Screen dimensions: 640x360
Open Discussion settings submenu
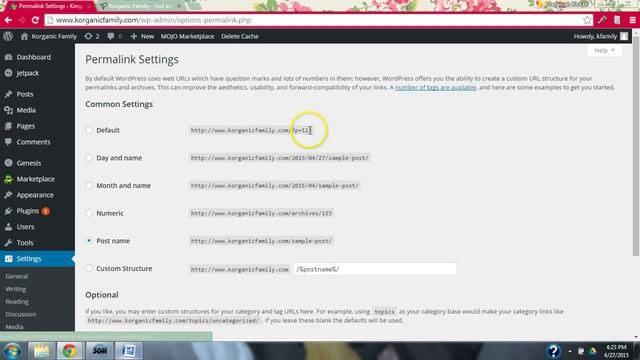[x=21, y=314]
